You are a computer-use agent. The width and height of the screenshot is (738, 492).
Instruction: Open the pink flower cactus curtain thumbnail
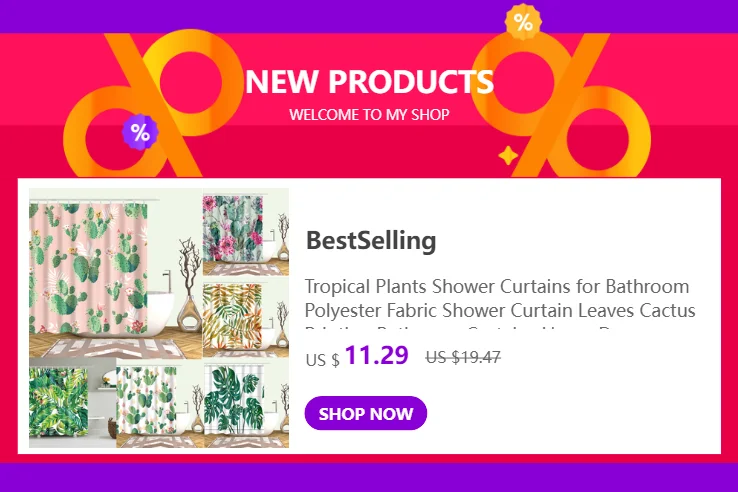coord(246,232)
